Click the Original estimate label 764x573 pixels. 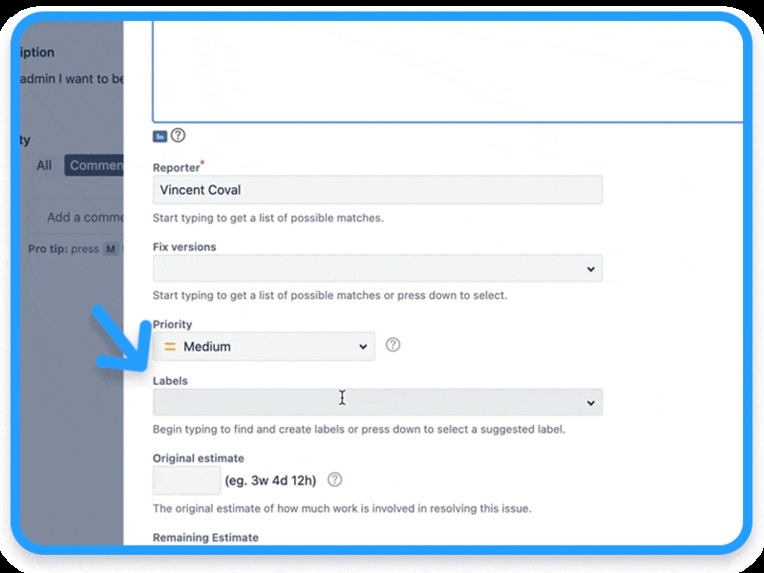[198, 458]
